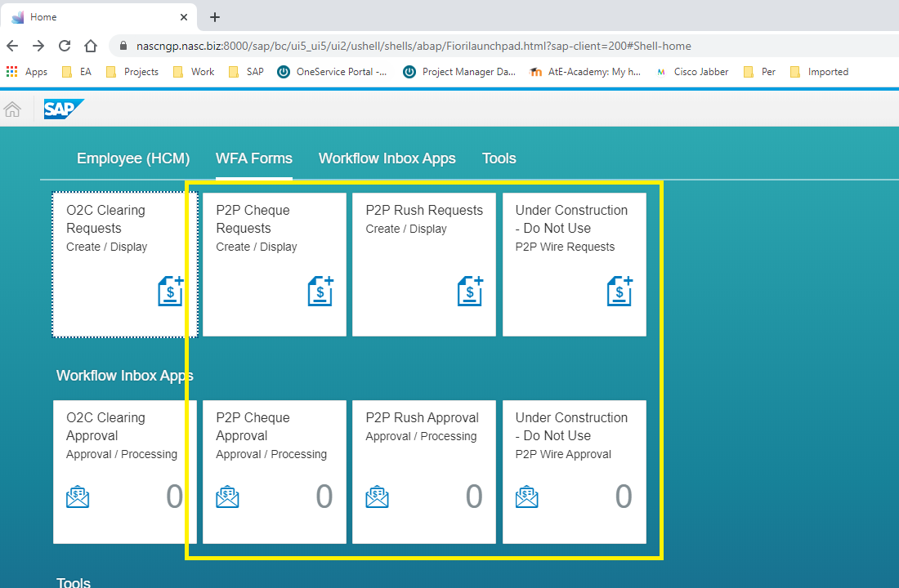
Task: Click the Fiori launchpad home icon
Action: tap(12, 109)
